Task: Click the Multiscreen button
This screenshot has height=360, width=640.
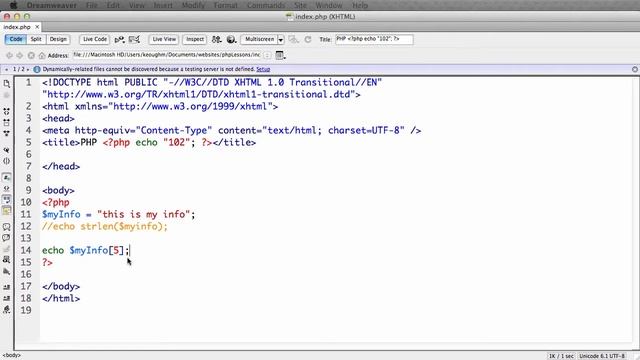Action: point(259,39)
